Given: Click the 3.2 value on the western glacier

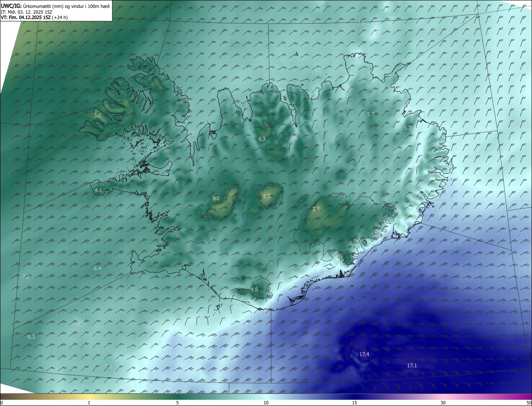Looking at the screenshot, I should tap(216, 198).
